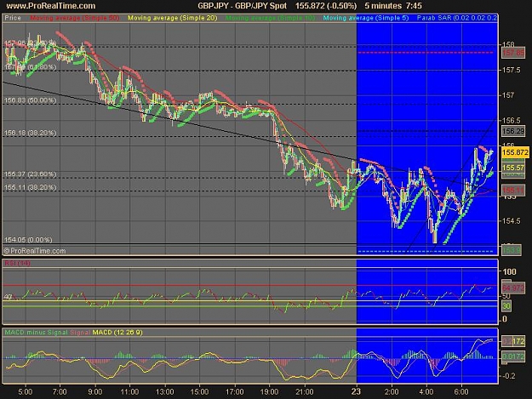The image size is (532, 399).
Task: Click the Parab SAR legend entry
Action: (x=457, y=18)
